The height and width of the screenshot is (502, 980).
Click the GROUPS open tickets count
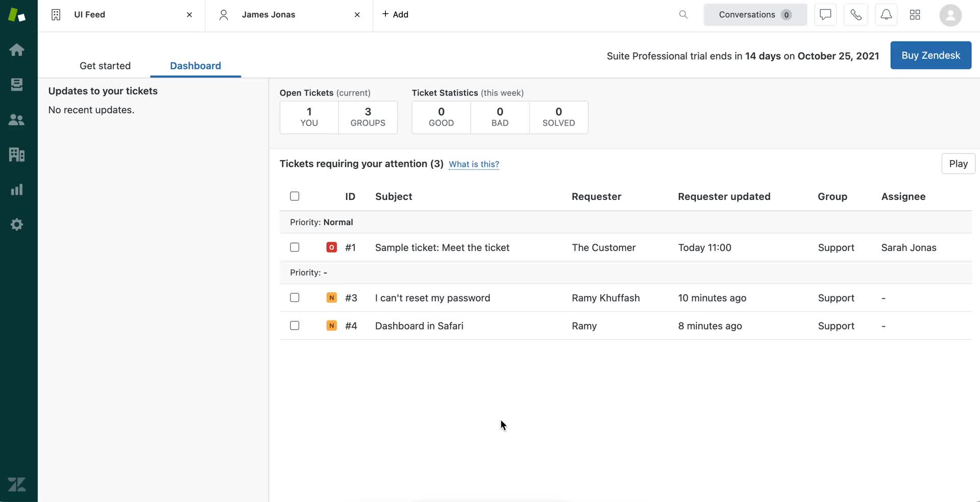pyautogui.click(x=368, y=117)
